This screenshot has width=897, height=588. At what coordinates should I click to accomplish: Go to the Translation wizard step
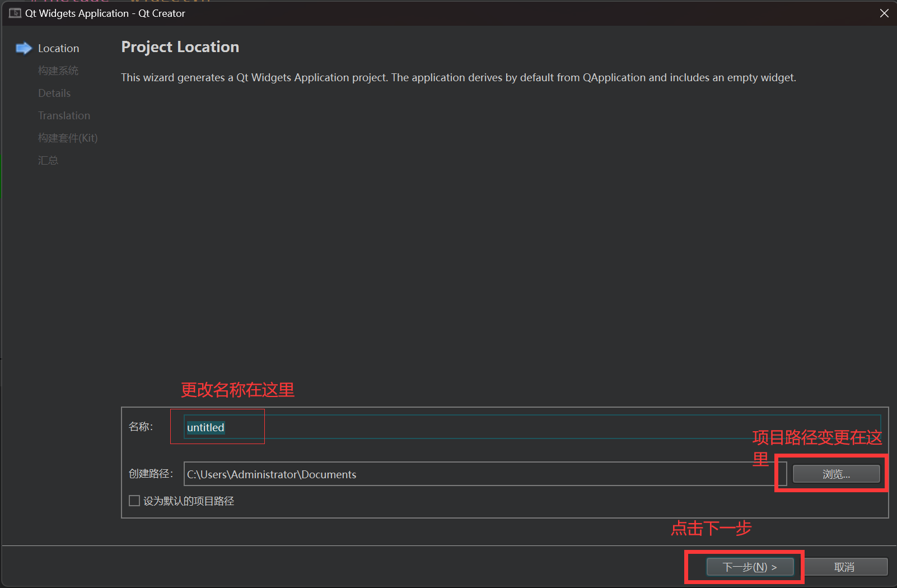click(x=64, y=116)
